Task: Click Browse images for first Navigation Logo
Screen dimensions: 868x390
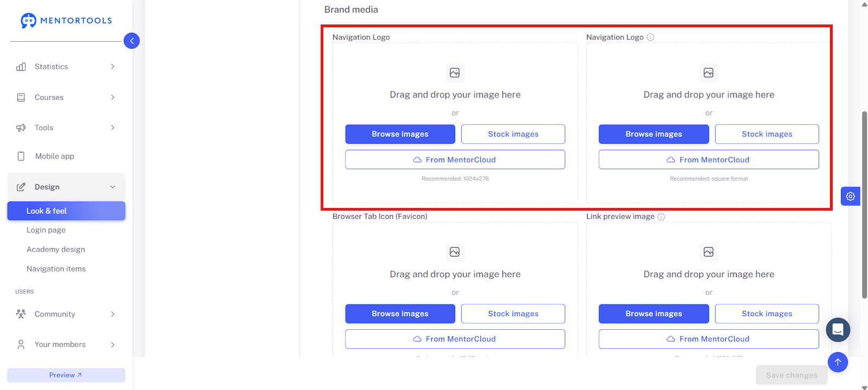Action: pyautogui.click(x=400, y=134)
